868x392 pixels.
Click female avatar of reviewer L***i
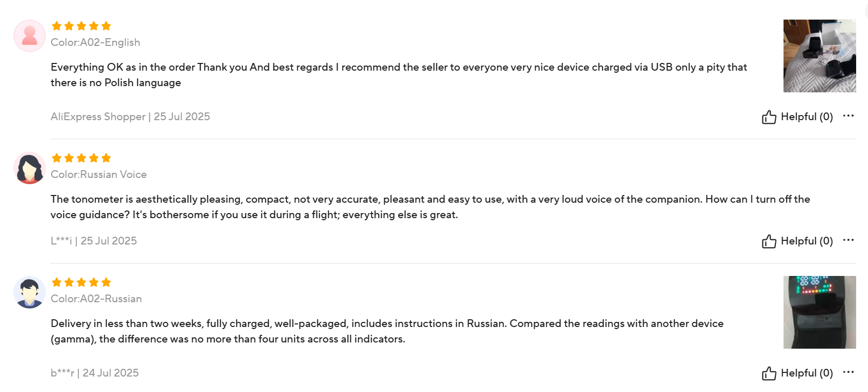coord(29,168)
